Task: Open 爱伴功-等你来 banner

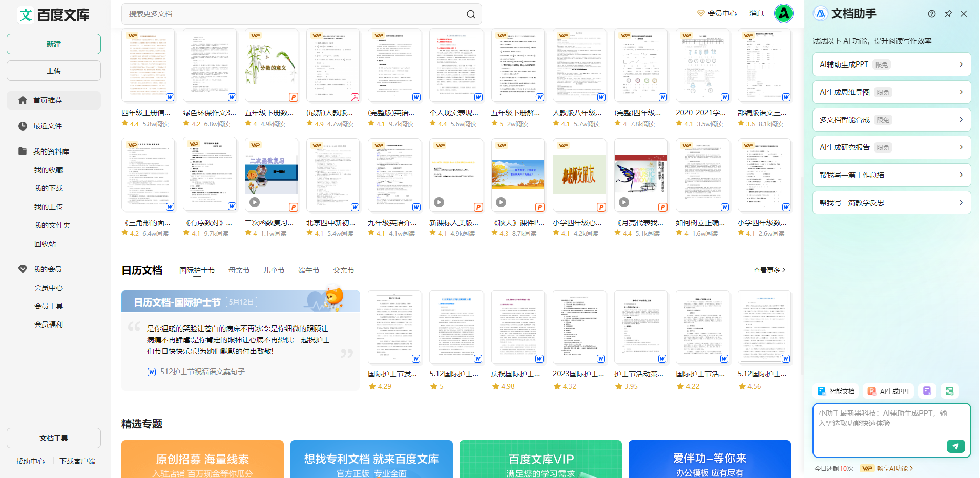Action: point(710,459)
